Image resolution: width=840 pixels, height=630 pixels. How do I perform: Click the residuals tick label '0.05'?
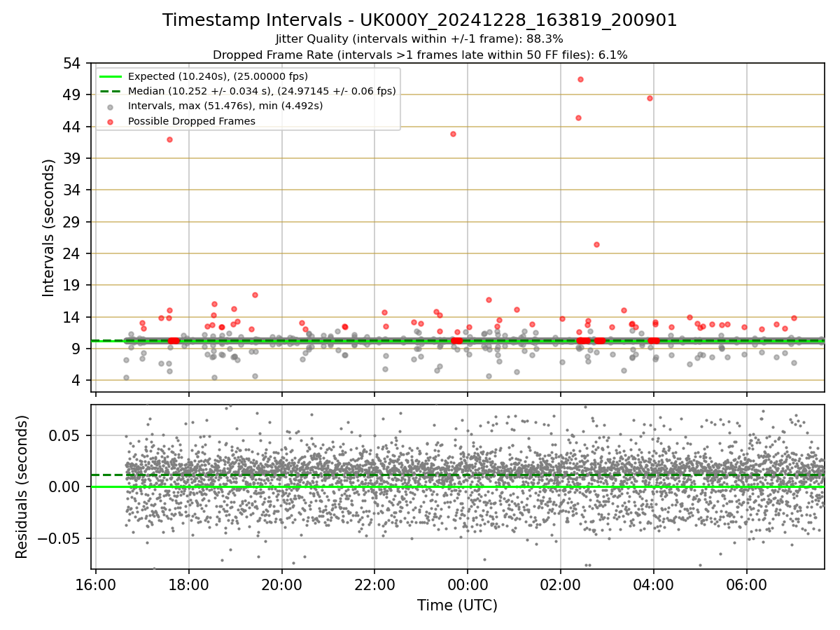[66, 435]
